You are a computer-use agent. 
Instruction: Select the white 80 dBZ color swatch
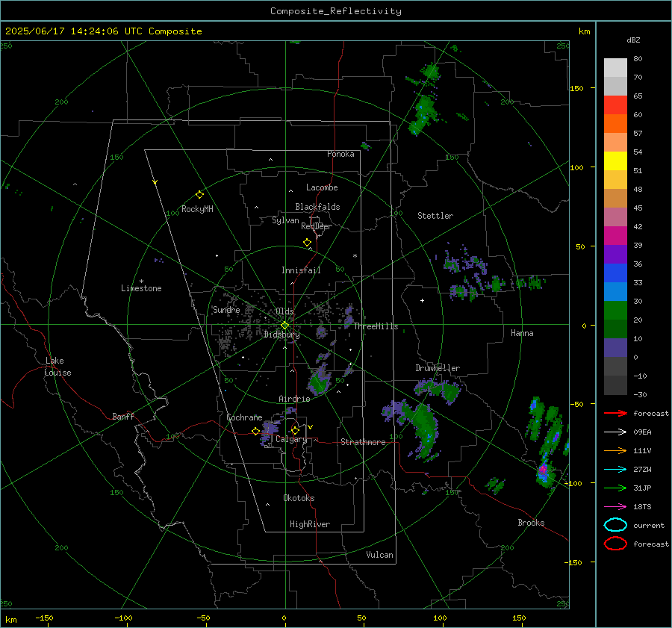[x=615, y=67]
